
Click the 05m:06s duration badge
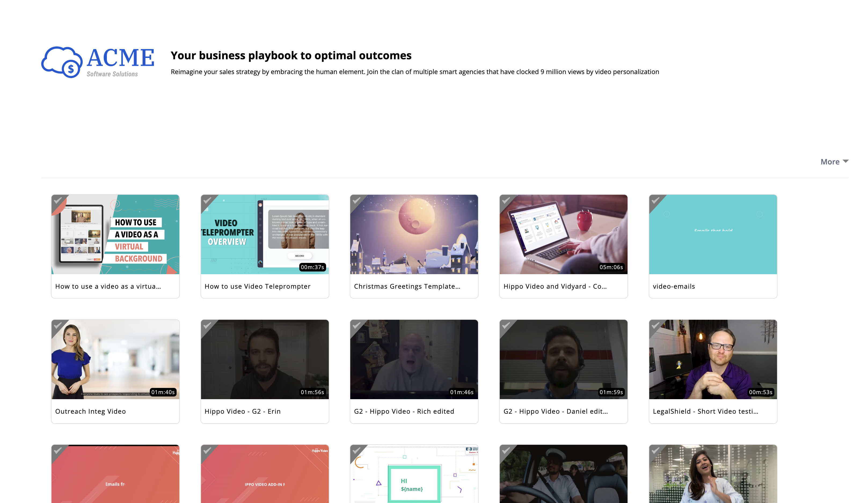(611, 267)
